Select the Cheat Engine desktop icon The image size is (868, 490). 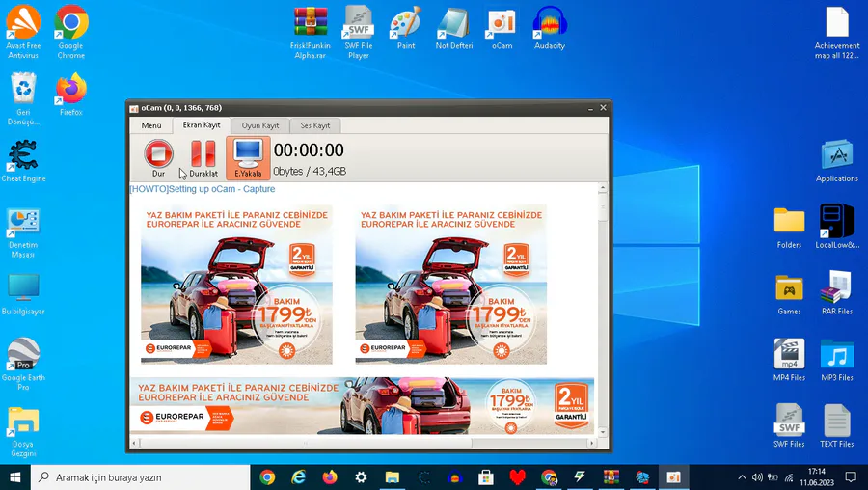pyautogui.click(x=23, y=161)
